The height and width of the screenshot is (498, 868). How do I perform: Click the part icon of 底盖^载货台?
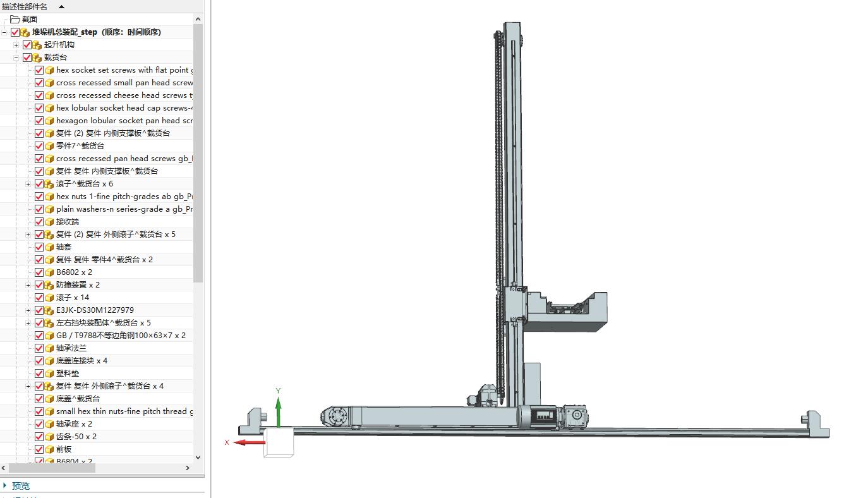(49, 398)
